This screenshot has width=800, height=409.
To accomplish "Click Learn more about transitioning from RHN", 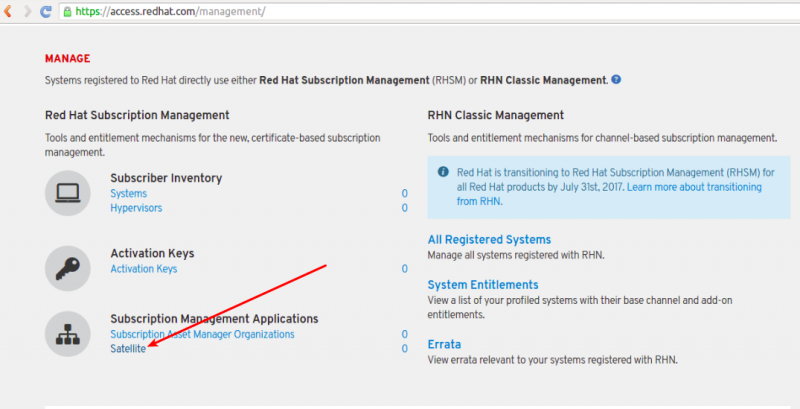I will coord(609,194).
